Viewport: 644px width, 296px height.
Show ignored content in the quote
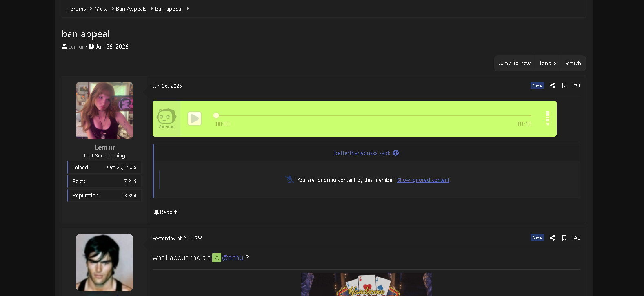(423, 180)
